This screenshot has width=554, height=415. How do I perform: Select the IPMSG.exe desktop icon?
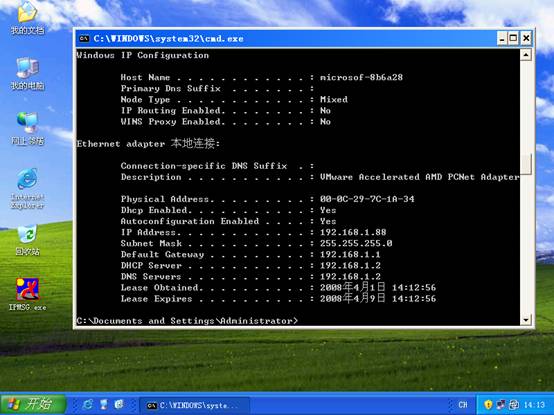tap(27, 295)
